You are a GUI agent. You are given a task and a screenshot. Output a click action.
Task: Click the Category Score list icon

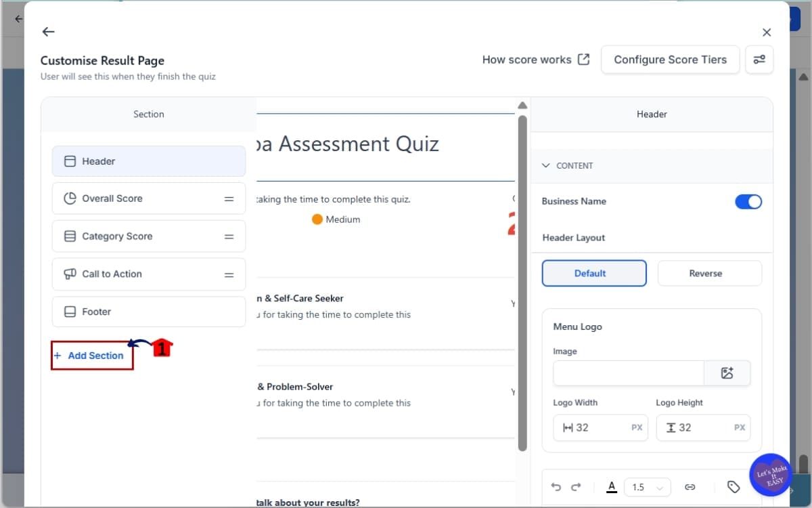[x=70, y=236]
